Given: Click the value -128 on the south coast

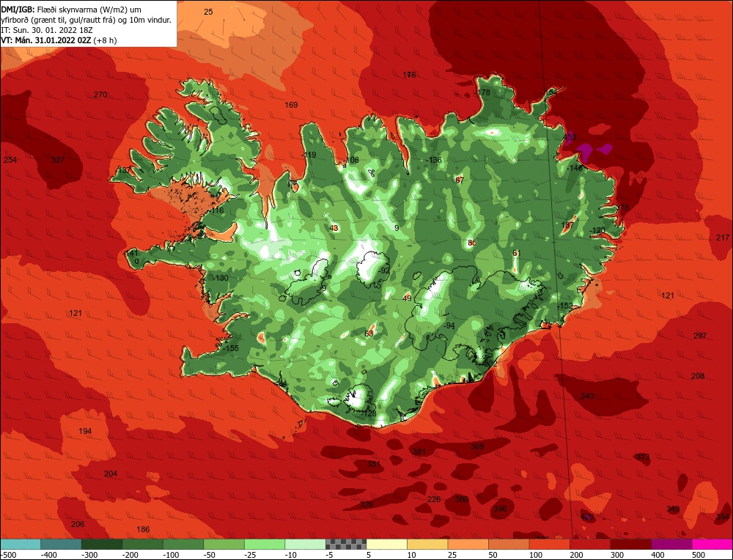Looking at the screenshot, I should (x=369, y=413).
